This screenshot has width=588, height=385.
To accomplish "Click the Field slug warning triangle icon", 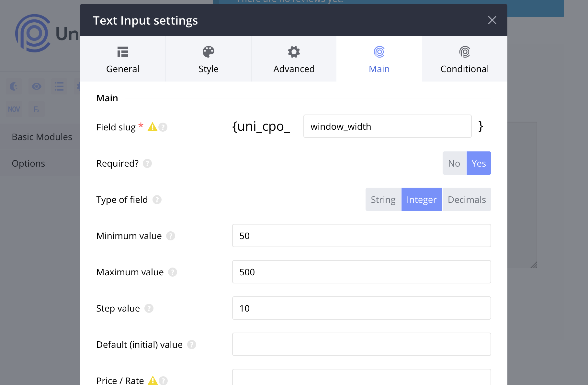I will (152, 127).
